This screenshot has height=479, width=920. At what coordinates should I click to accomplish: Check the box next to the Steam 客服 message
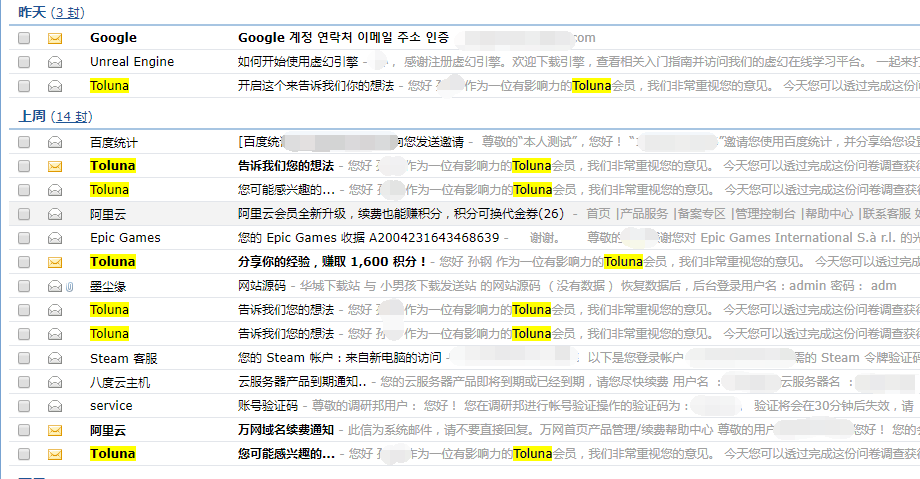[x=24, y=358]
